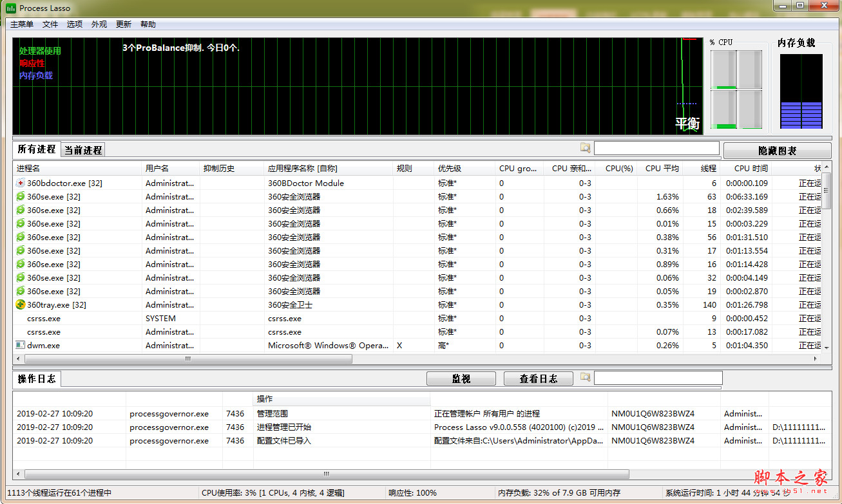Image resolution: width=842 pixels, height=504 pixels.
Task: Select the 配置文件已导入 log entry
Action: click(x=284, y=440)
